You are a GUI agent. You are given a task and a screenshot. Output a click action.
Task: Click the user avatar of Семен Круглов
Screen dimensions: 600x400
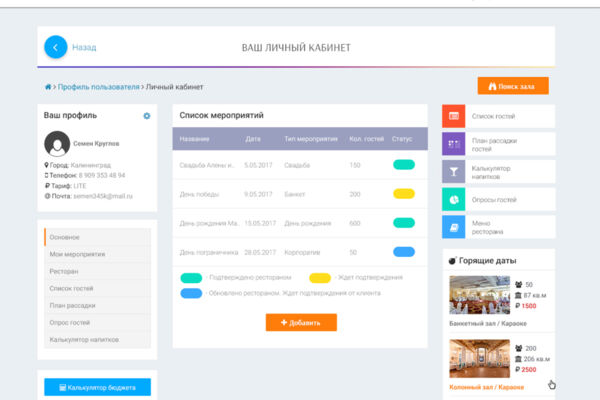point(57,144)
